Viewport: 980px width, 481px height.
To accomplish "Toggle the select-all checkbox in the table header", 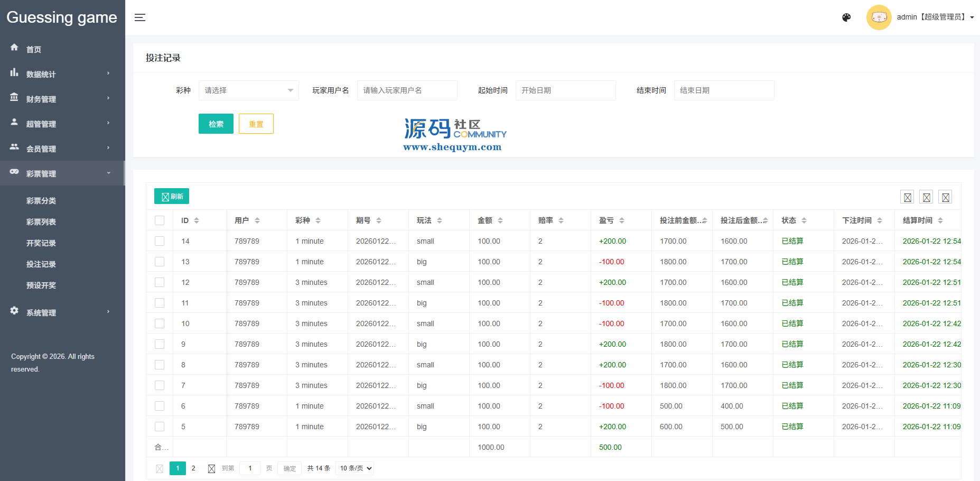I will point(160,220).
